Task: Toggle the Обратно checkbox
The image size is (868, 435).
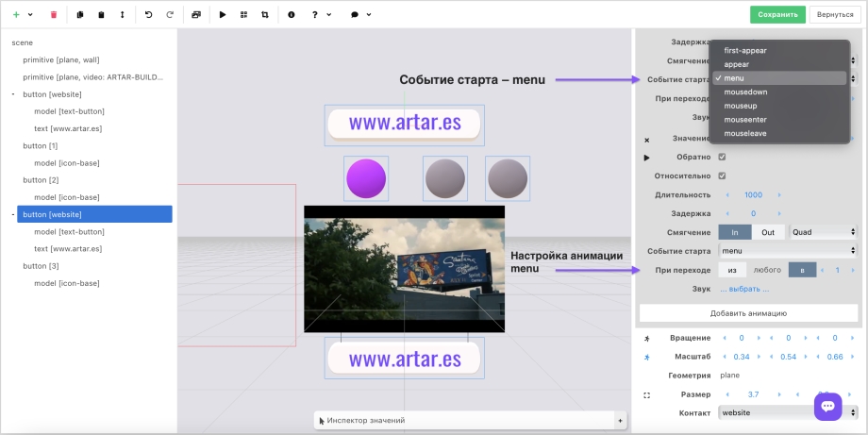Action: [x=723, y=157]
